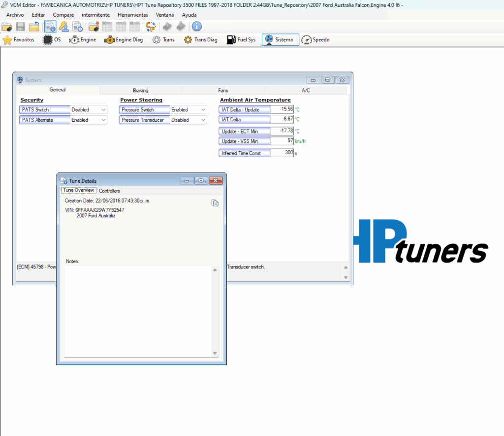
Task: Edit the Inferred Time Const value 300
Action: [x=282, y=153]
